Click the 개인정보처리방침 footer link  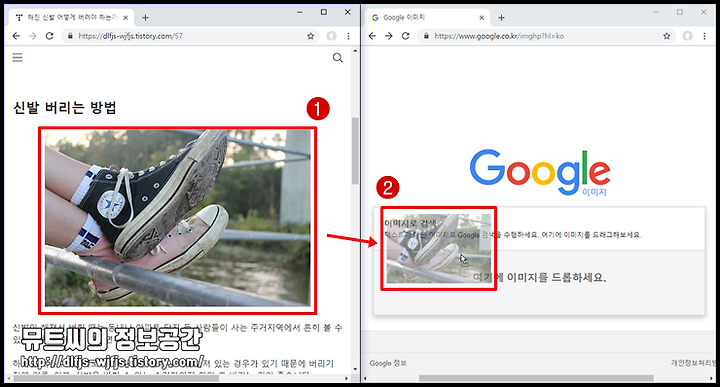[694, 363]
